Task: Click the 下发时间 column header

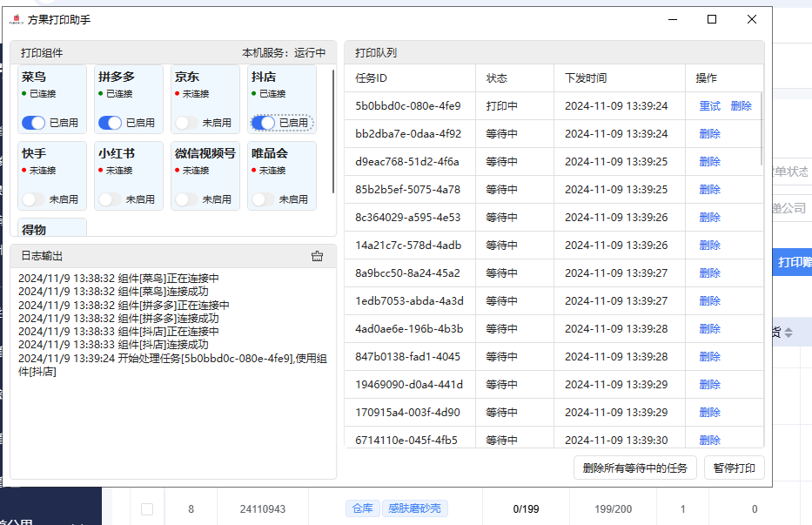Action: tap(586, 78)
